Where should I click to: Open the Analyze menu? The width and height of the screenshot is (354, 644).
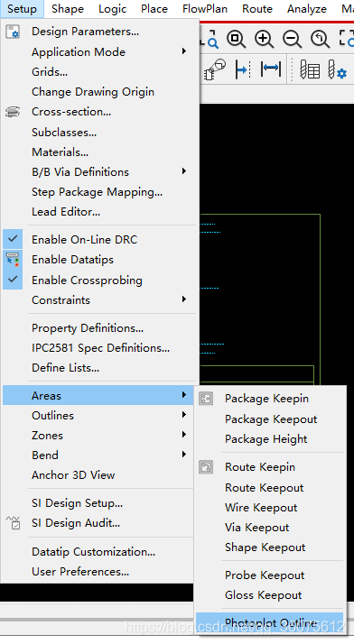tap(307, 9)
